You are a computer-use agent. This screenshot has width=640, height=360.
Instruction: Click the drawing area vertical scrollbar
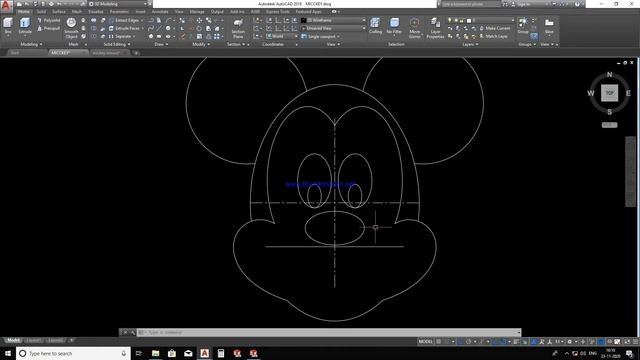pos(630,171)
